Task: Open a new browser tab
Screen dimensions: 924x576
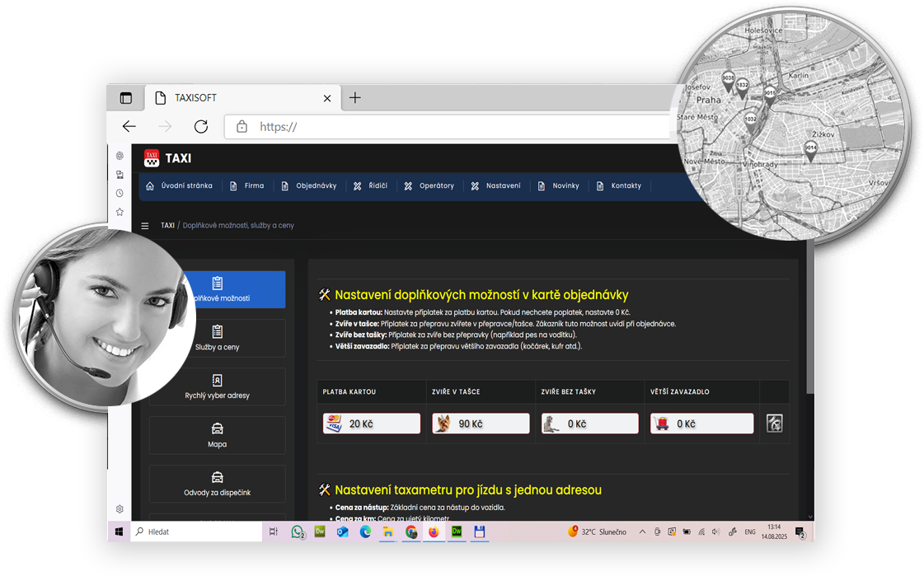Action: point(354,98)
